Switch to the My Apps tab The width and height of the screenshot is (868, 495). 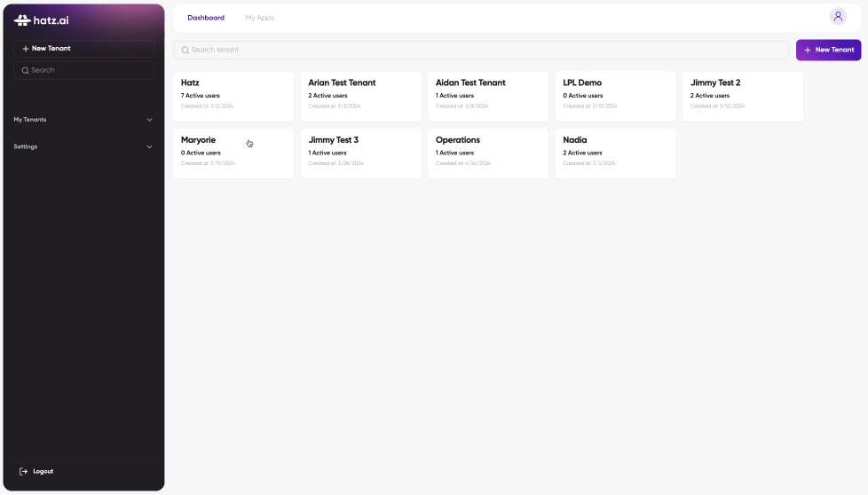pos(260,18)
